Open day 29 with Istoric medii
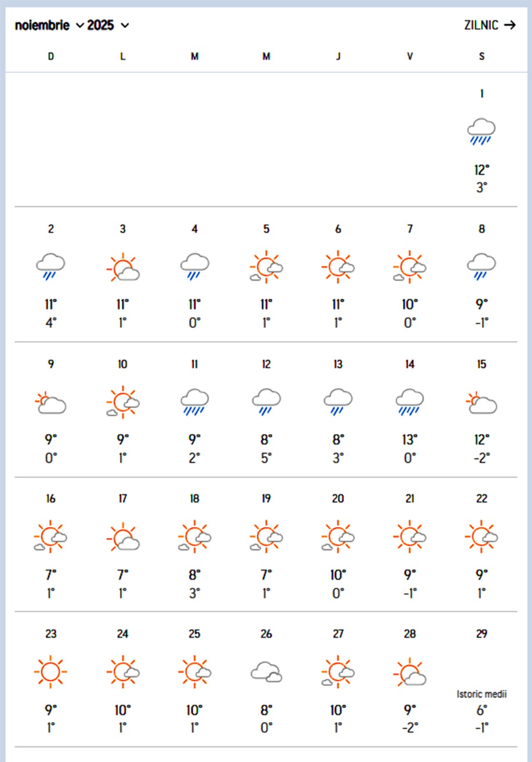532x762 pixels. point(482,694)
